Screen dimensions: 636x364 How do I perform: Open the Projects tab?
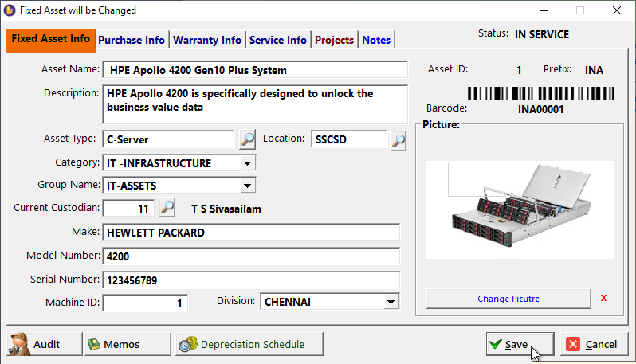(334, 40)
